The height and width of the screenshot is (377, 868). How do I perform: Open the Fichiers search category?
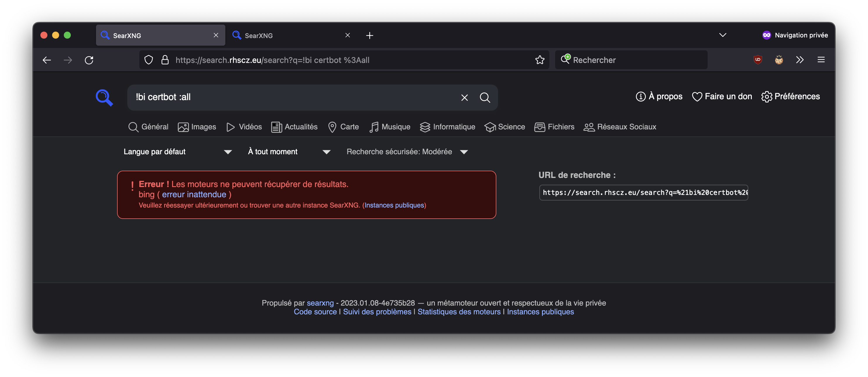(554, 127)
